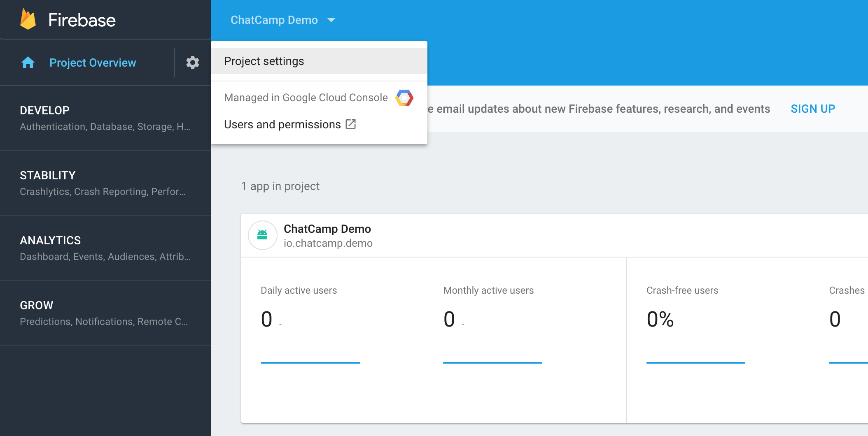Click the Crashes metric label

point(847,290)
